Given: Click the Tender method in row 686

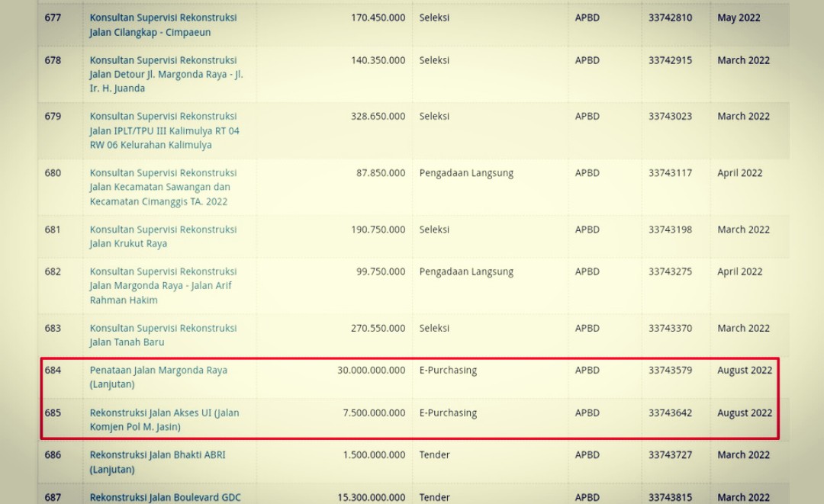Looking at the screenshot, I should point(434,455).
